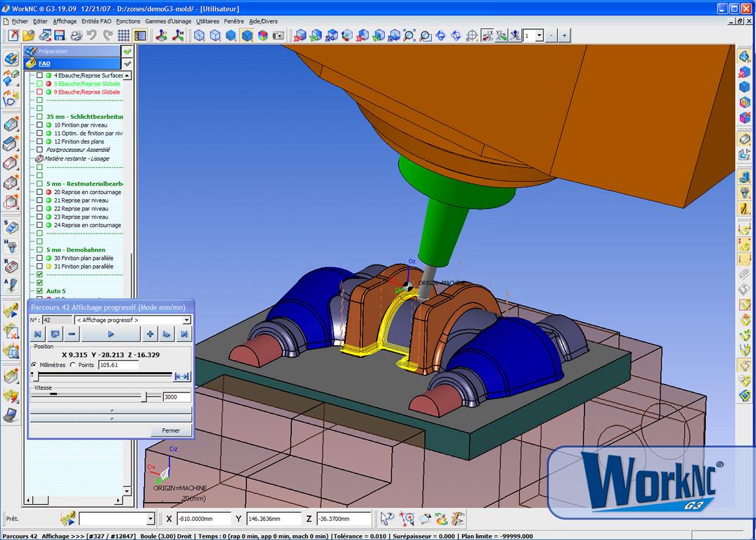This screenshot has width=756, height=540.
Task: Tick checkbox for 30 Finition plan parallèle
Action: [39, 259]
